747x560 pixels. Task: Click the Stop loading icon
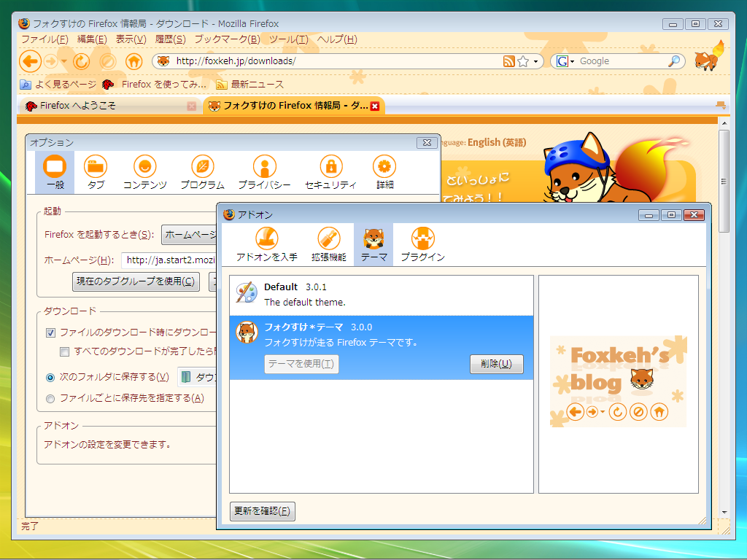[108, 61]
